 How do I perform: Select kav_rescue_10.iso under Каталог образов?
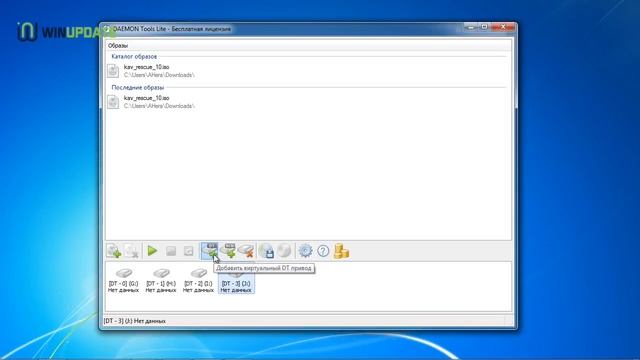point(151,71)
